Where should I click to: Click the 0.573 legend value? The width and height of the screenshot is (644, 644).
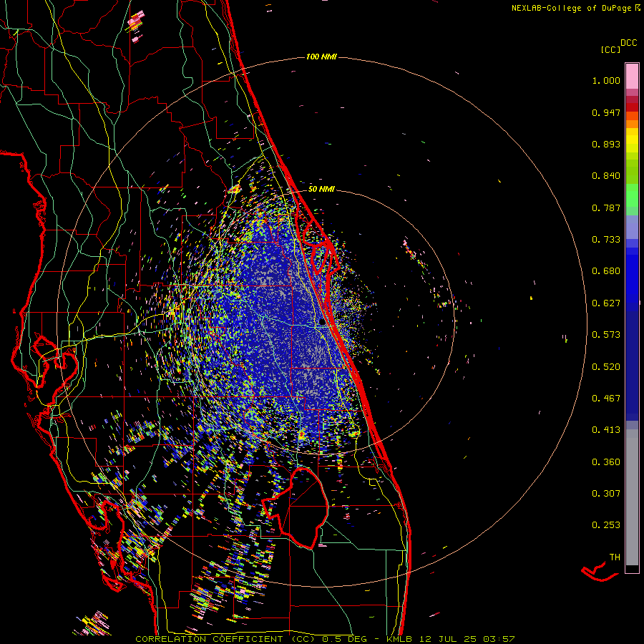pos(606,335)
